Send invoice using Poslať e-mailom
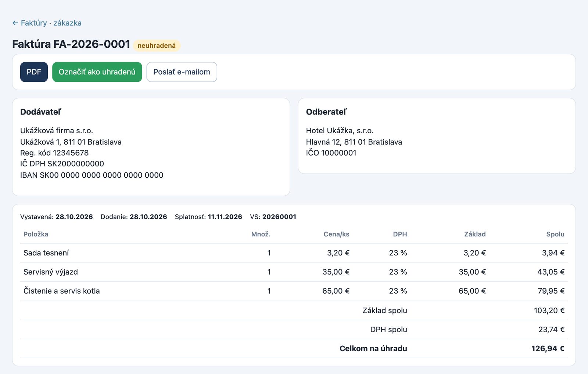The height and width of the screenshot is (374, 588). 182,72
